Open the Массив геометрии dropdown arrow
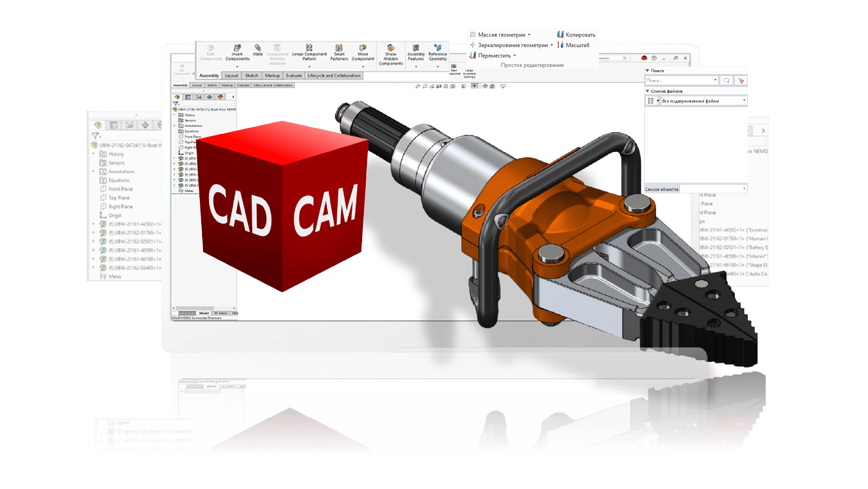The height and width of the screenshot is (489, 868). tap(529, 35)
